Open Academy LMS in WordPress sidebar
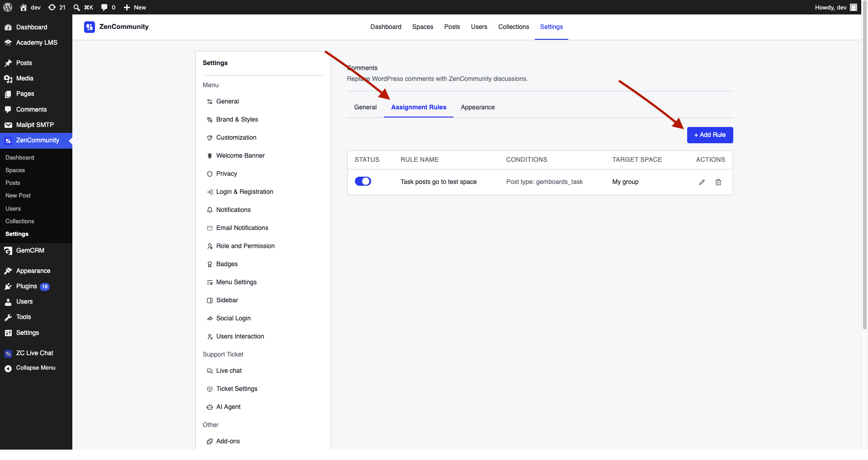 click(36, 42)
